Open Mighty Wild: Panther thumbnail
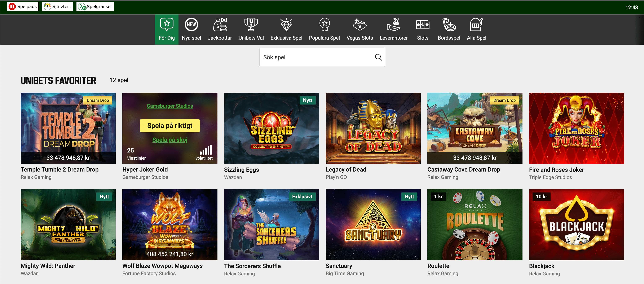Screen dimensions: 644x284 click(68, 225)
